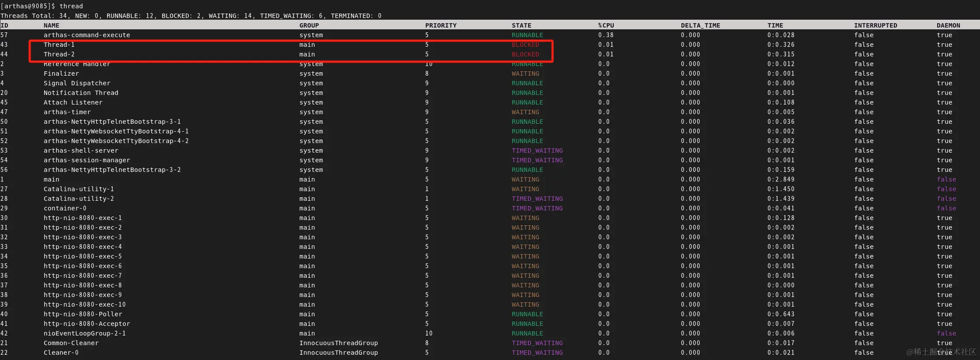Select the Cleaner-0 thread name
The image size is (980, 360).
click(61, 353)
